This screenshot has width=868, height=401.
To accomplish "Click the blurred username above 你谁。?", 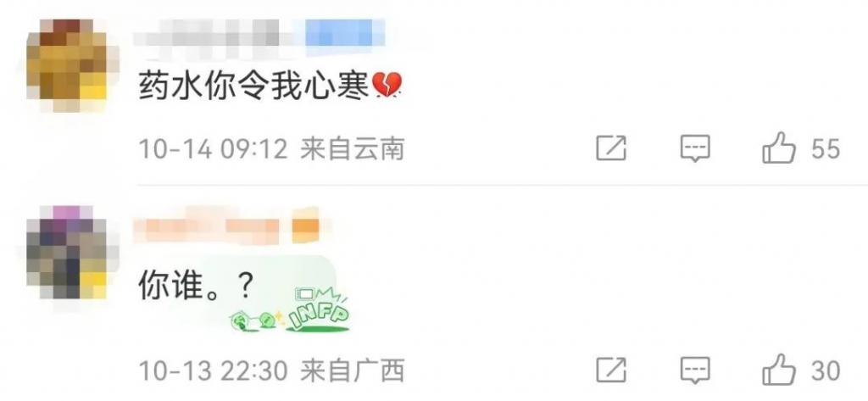I will (x=211, y=225).
